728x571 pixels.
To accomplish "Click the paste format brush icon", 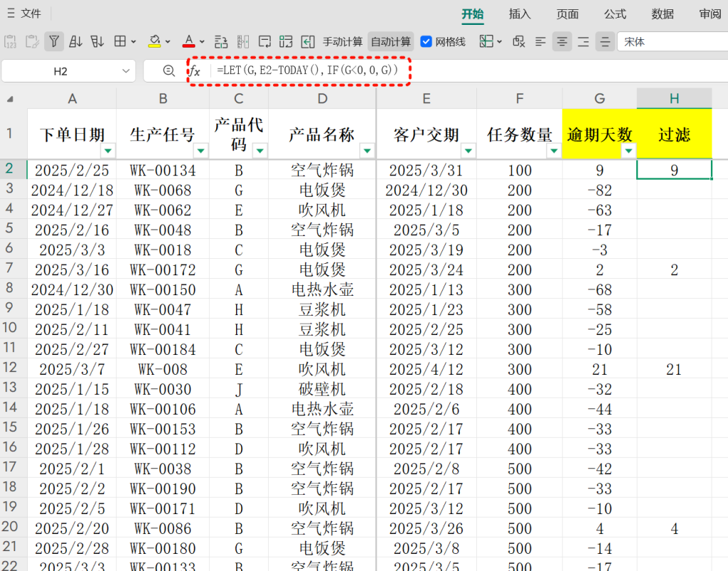I will [x=32, y=42].
